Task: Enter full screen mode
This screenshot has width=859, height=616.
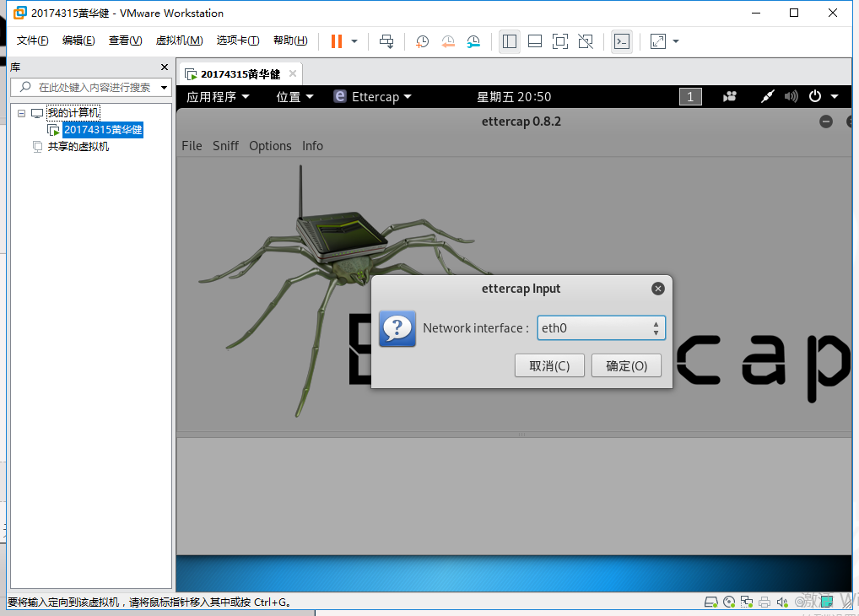Action: coord(560,41)
